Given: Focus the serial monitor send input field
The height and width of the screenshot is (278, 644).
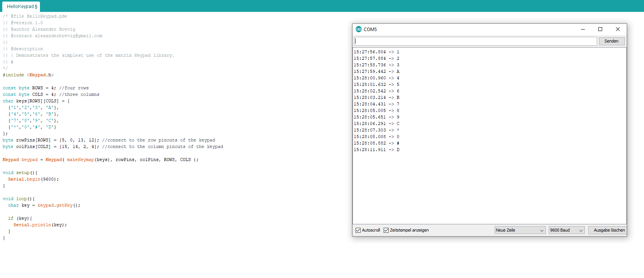Looking at the screenshot, I should [x=475, y=41].
